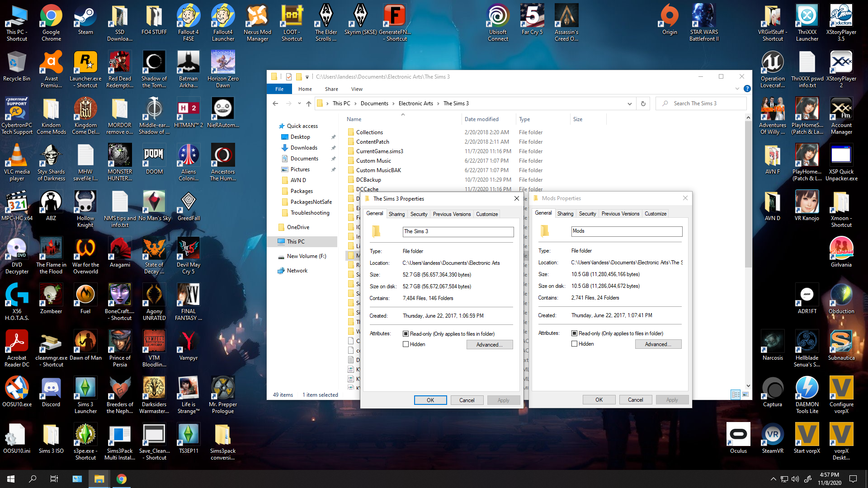868x488 pixels.
Task: Select DAEMON Tools Lite icon
Action: tap(807, 395)
